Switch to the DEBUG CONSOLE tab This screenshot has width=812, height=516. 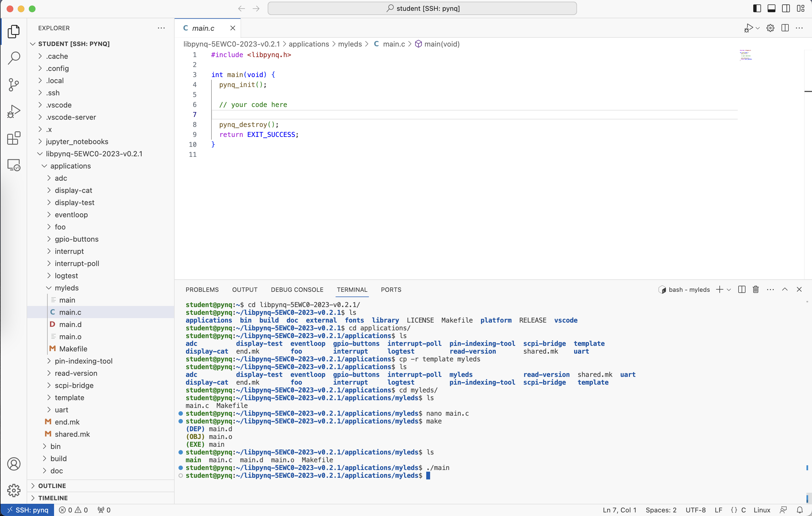297,290
